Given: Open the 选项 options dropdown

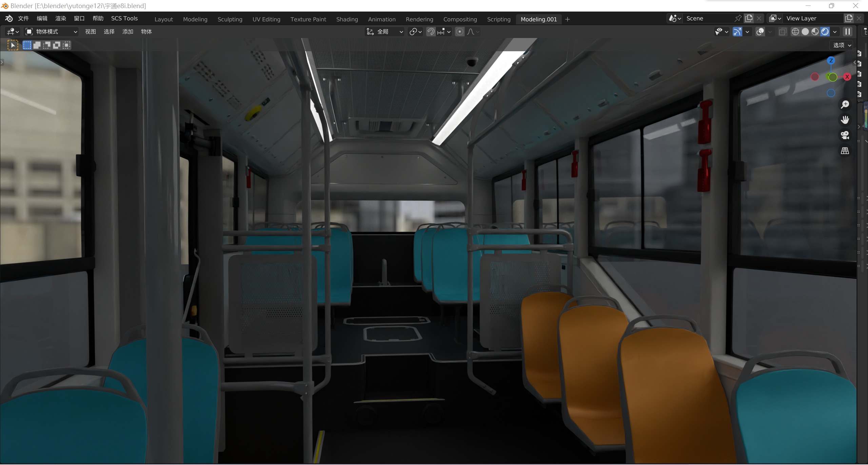Looking at the screenshot, I should point(842,45).
